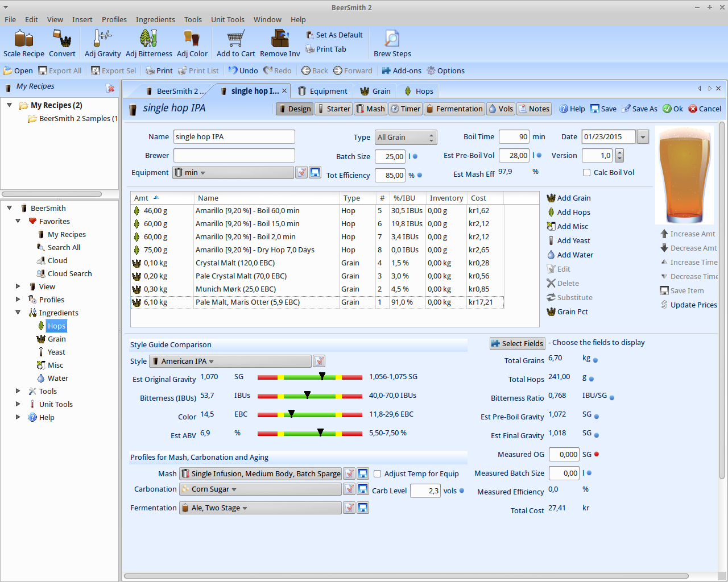Image resolution: width=728 pixels, height=582 pixels.
Task: Click the Brewer name input field
Action: pos(234,155)
